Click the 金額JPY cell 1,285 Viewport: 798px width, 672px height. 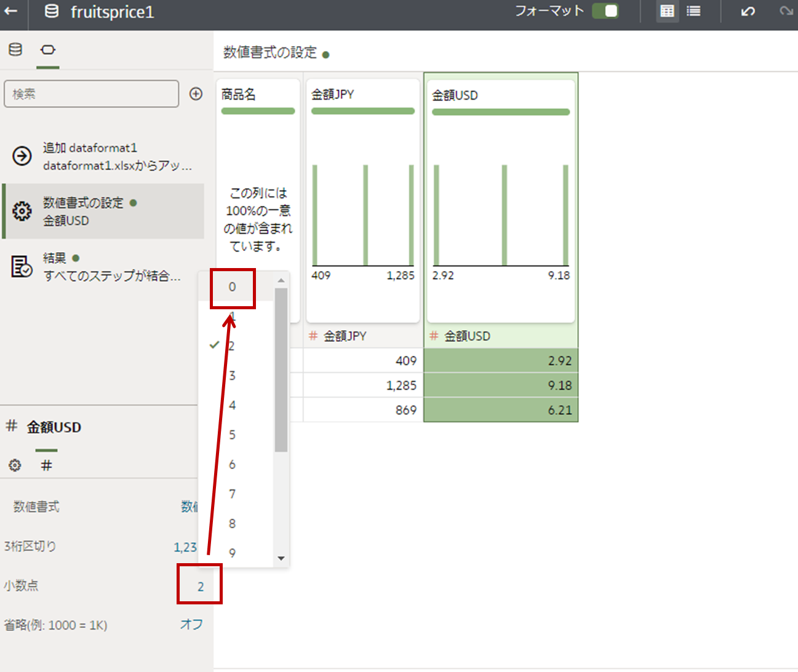pyautogui.click(x=363, y=385)
